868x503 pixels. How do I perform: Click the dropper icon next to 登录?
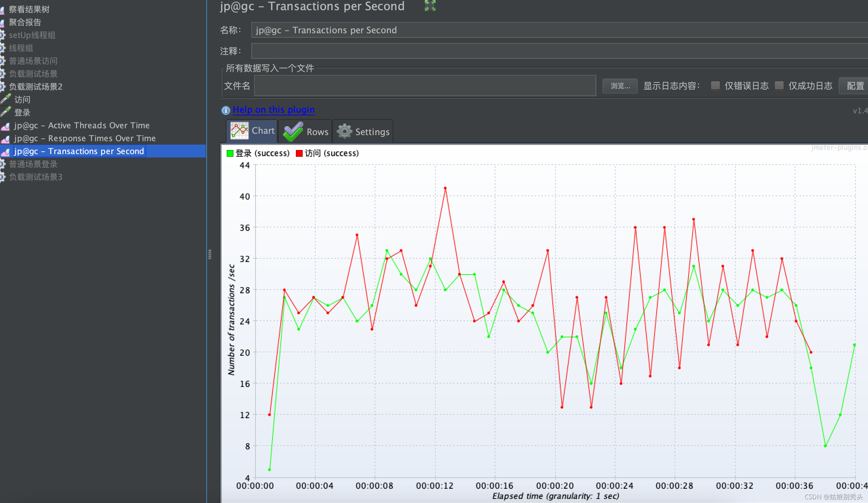tap(5, 112)
